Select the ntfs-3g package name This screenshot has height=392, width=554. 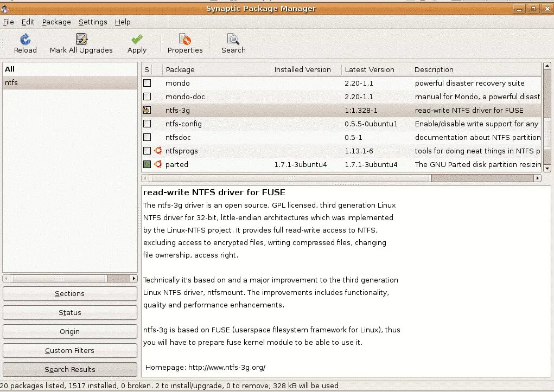(x=177, y=110)
